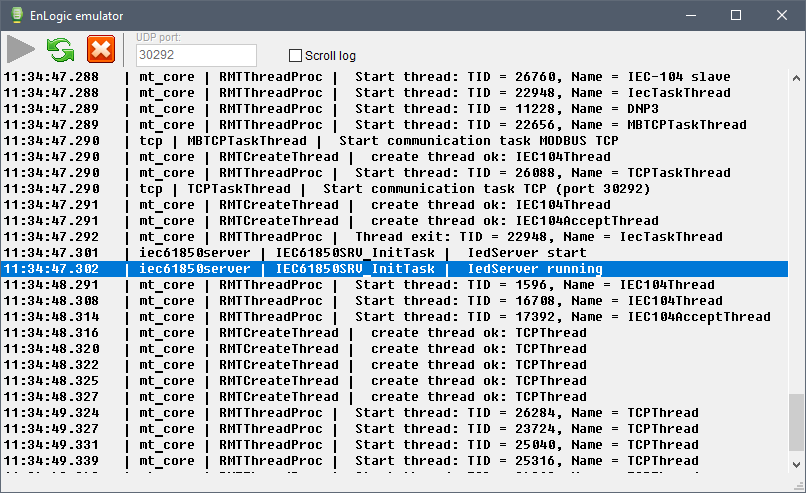This screenshot has width=806, height=493.
Task: Click the log scrollbar up arrow
Action: 795,77
